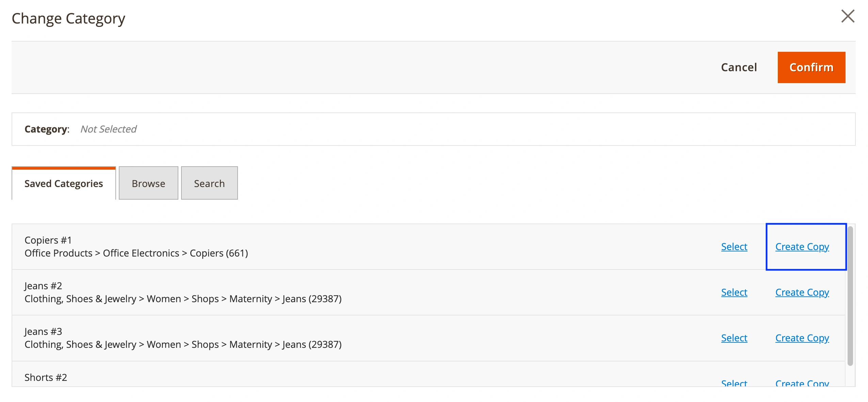Click the Category Not Selected field
The height and width of the screenshot is (402, 868).
[x=108, y=129]
